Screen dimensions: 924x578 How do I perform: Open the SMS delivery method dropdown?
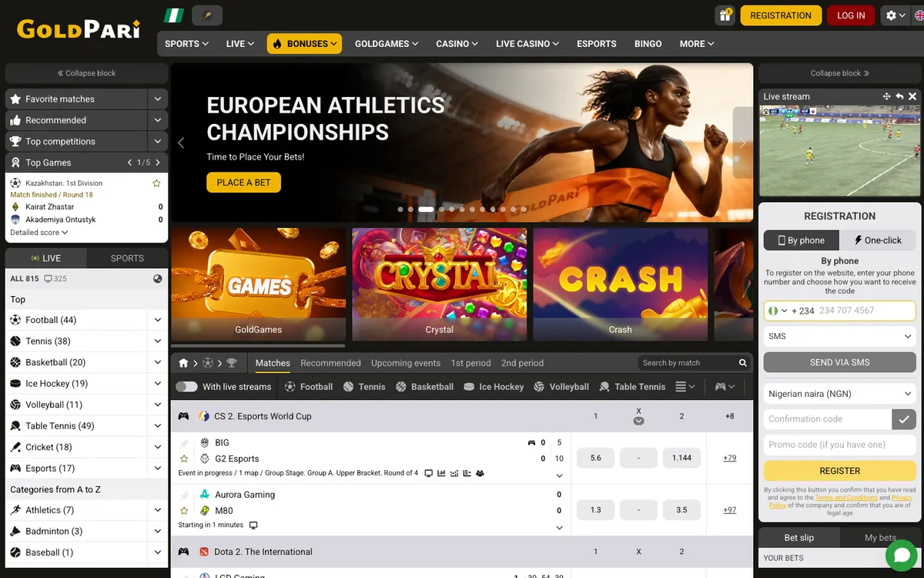(839, 337)
